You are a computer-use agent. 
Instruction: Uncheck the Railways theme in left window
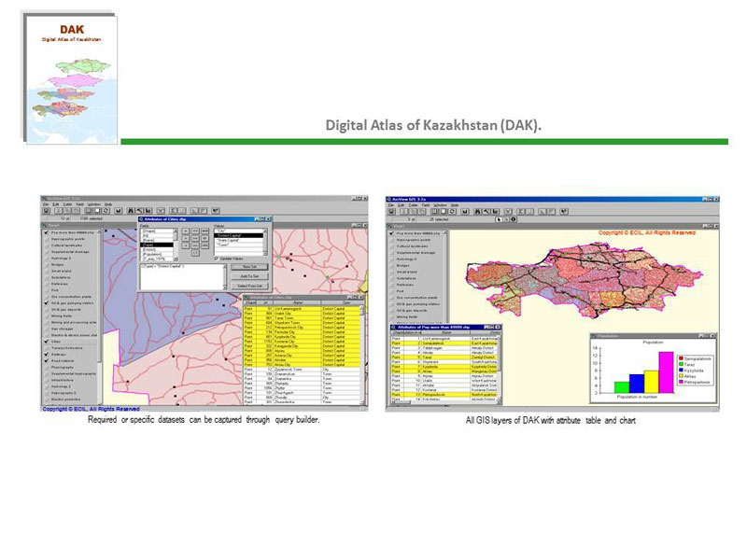46,355
